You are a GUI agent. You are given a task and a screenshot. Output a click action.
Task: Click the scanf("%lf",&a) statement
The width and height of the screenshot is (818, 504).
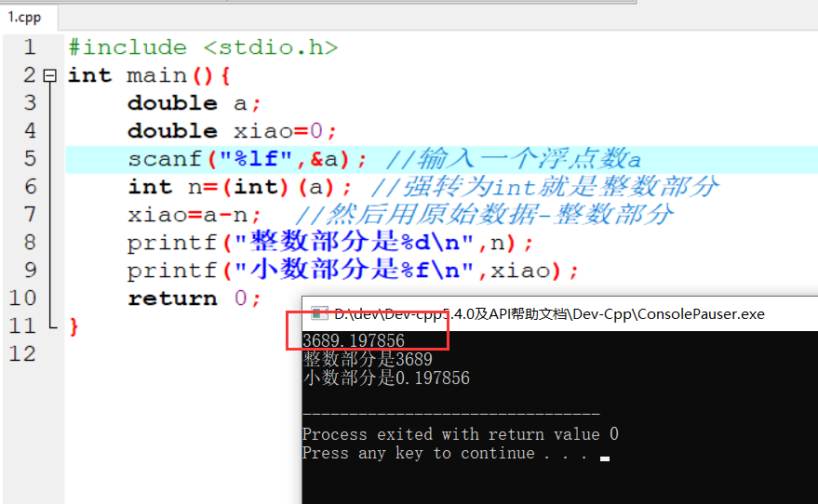pos(248,160)
